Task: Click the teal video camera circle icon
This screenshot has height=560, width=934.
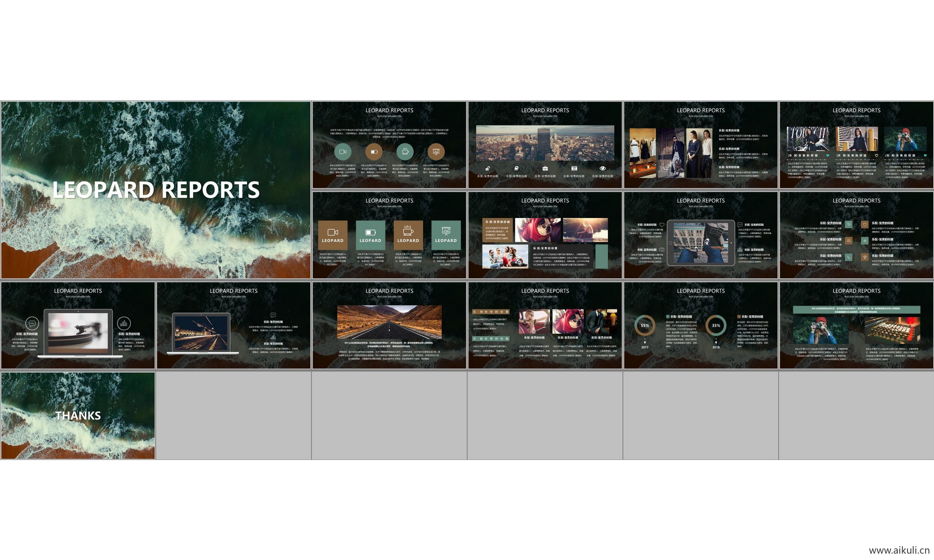Action: tap(343, 152)
